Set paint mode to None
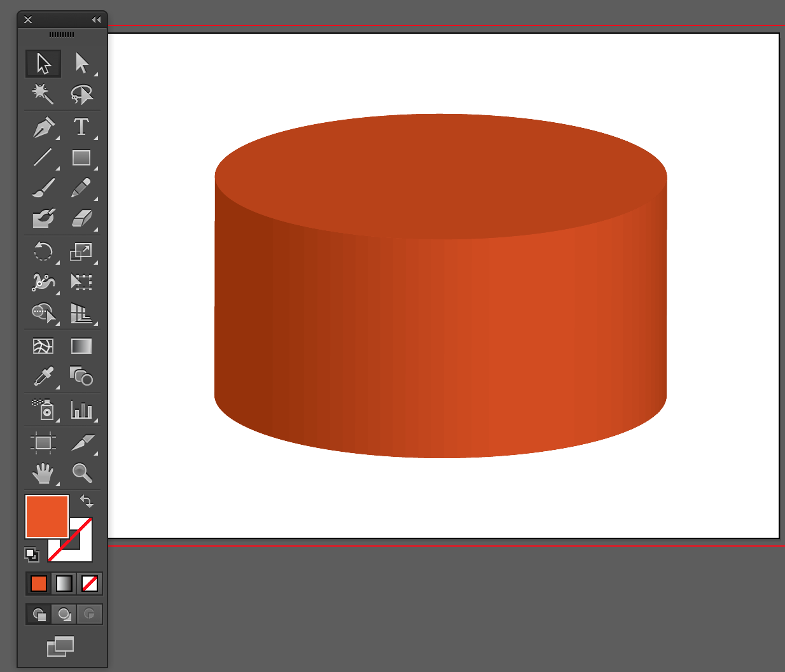The image size is (785, 672). click(90, 583)
